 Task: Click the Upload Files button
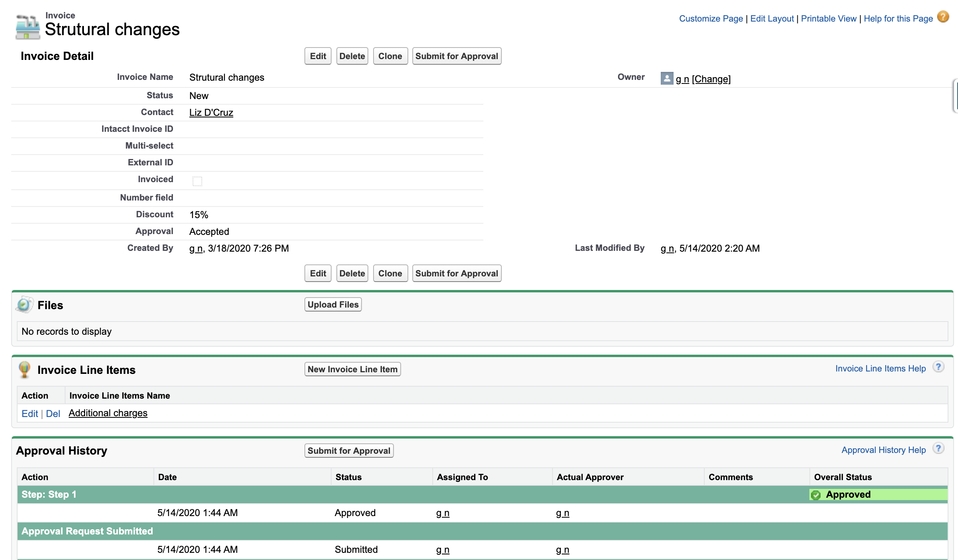point(333,304)
